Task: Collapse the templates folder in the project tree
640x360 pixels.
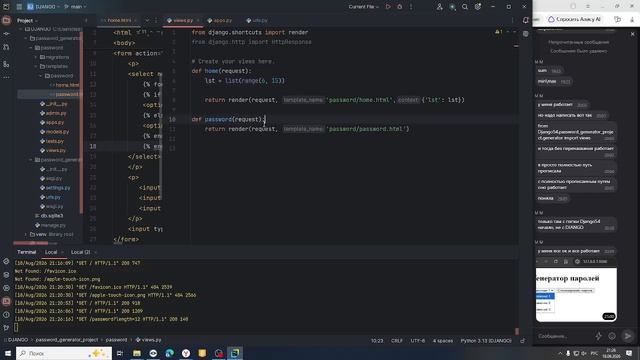Action: (36, 66)
